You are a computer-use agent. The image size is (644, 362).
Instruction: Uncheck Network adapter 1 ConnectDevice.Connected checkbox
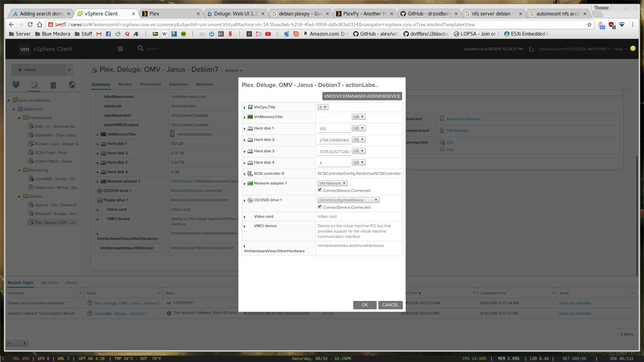pos(320,190)
